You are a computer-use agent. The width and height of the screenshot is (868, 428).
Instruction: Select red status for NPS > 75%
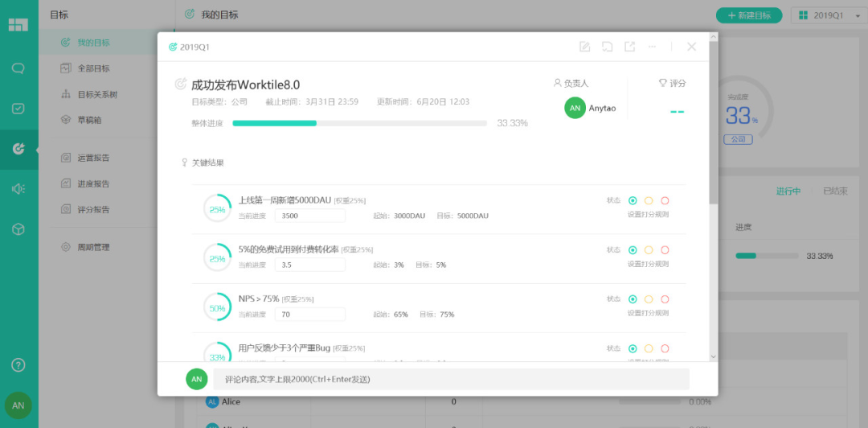coord(665,299)
